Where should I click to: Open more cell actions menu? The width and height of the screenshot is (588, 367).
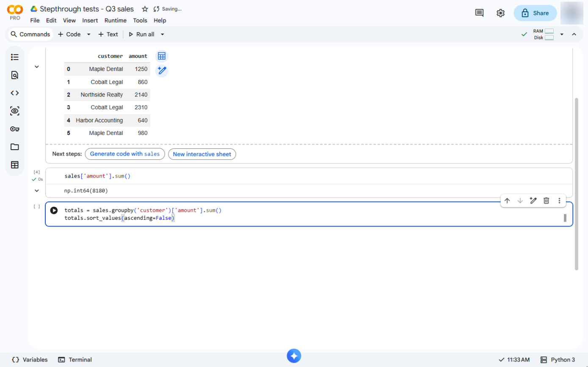[559, 201]
